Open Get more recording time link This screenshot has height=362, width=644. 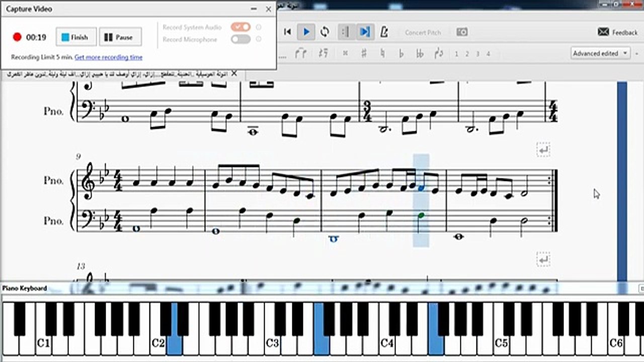[109, 57]
